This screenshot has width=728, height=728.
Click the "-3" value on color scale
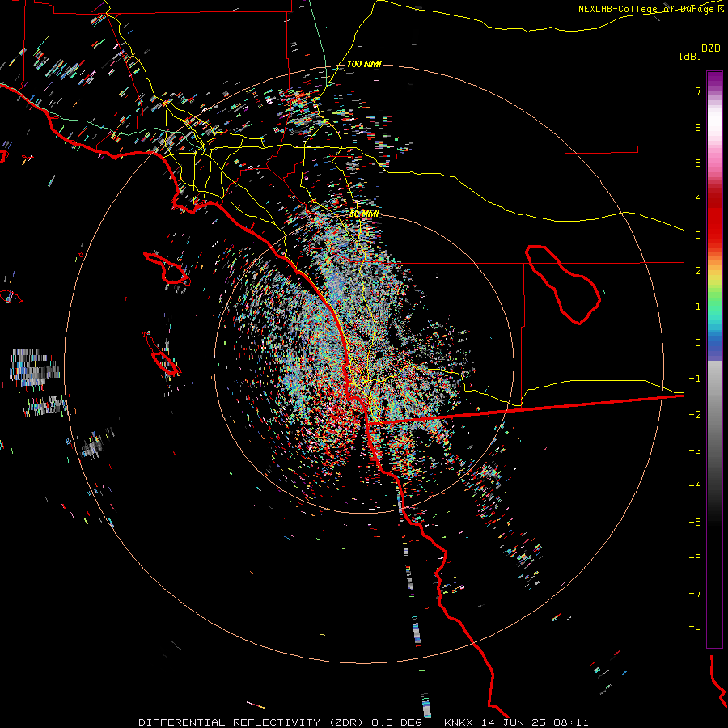pyautogui.click(x=695, y=451)
